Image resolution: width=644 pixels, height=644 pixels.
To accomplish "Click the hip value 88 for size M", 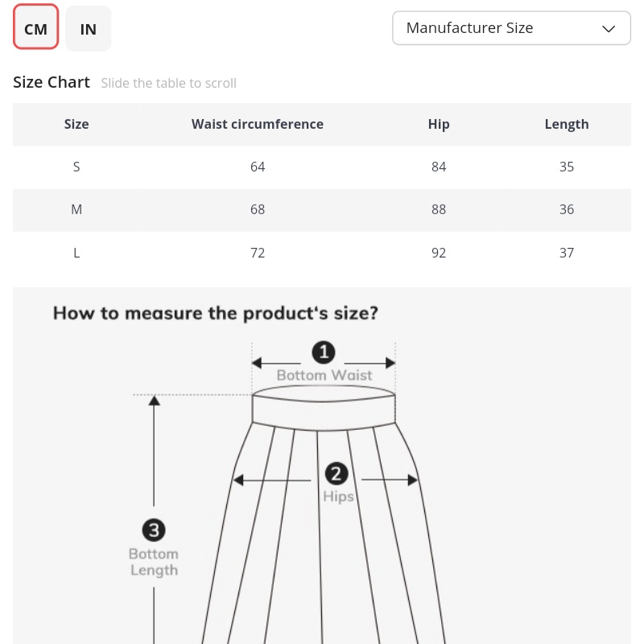I will [439, 209].
